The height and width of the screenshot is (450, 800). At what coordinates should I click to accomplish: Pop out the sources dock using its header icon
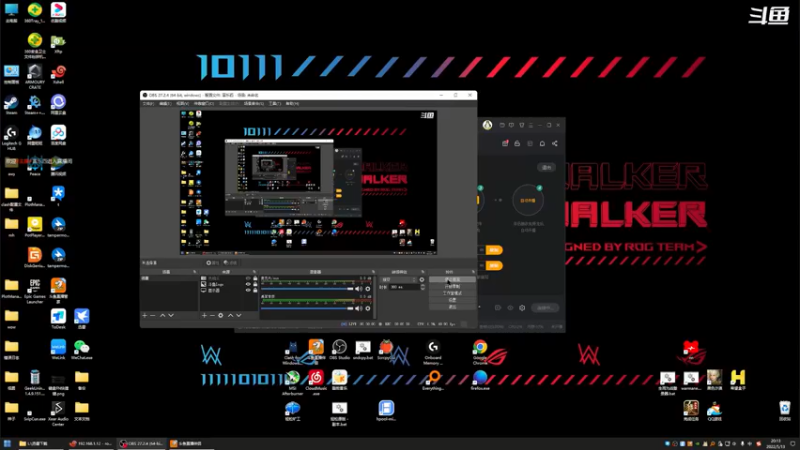tap(254, 271)
